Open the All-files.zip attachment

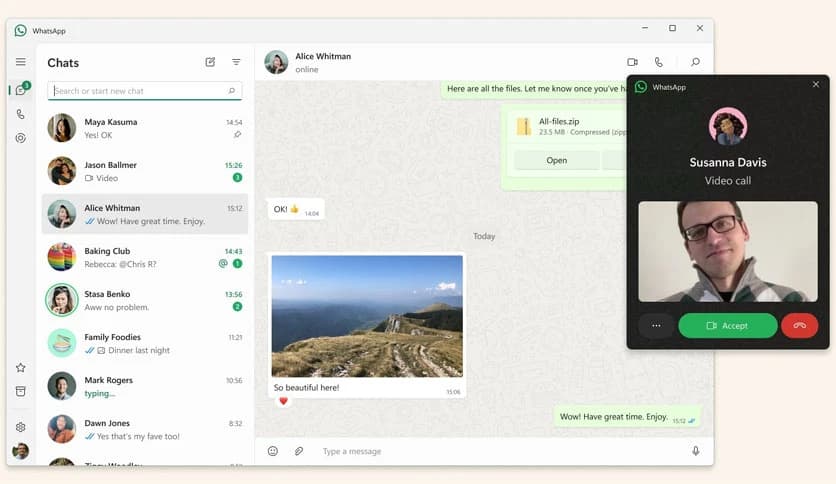(x=557, y=160)
